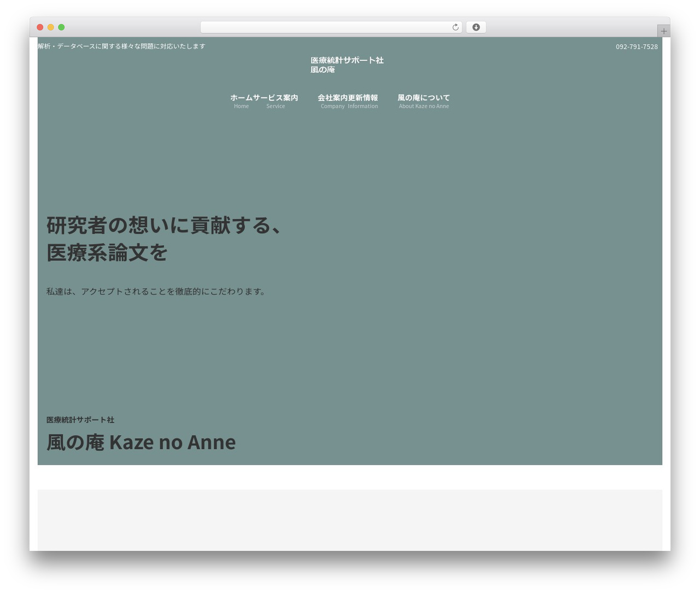Click the green maximize window button
This screenshot has height=593, width=700.
pos(61,27)
